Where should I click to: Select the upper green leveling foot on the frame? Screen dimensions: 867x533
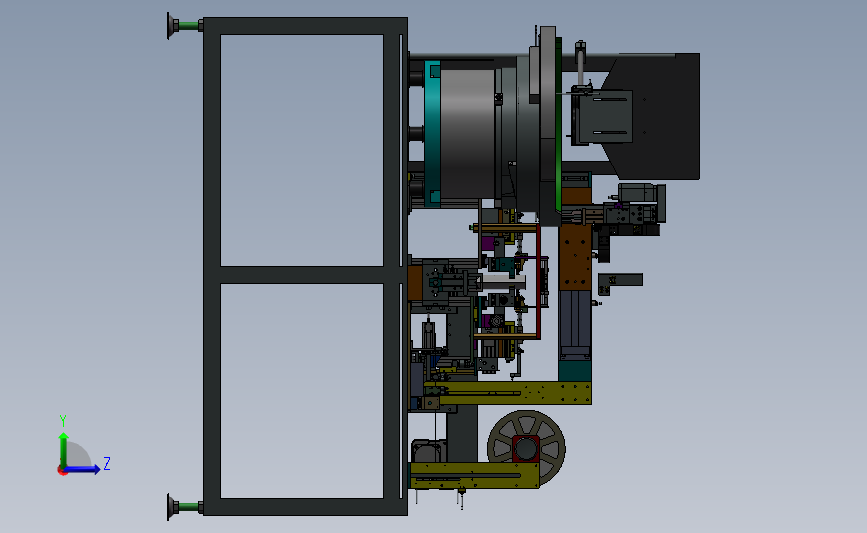click(x=185, y=25)
